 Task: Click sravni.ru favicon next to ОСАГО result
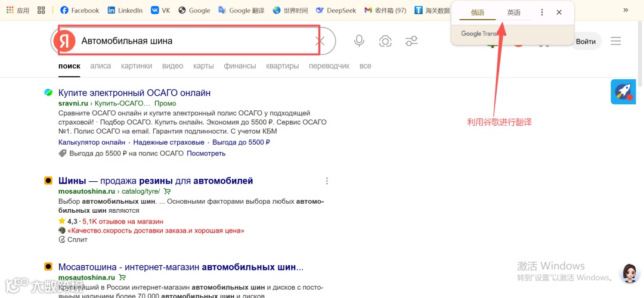(x=48, y=93)
